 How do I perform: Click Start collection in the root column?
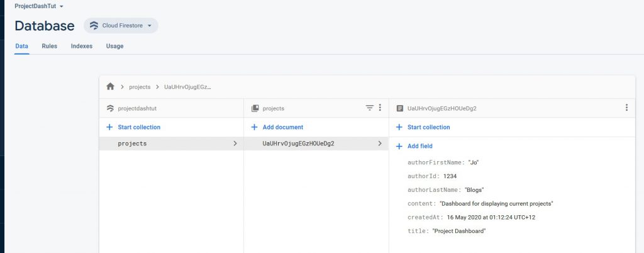tap(138, 127)
